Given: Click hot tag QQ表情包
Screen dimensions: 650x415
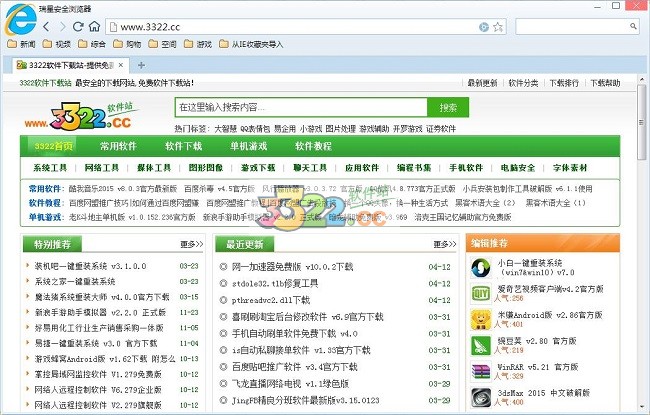Looking at the screenshot, I should click(x=255, y=129).
